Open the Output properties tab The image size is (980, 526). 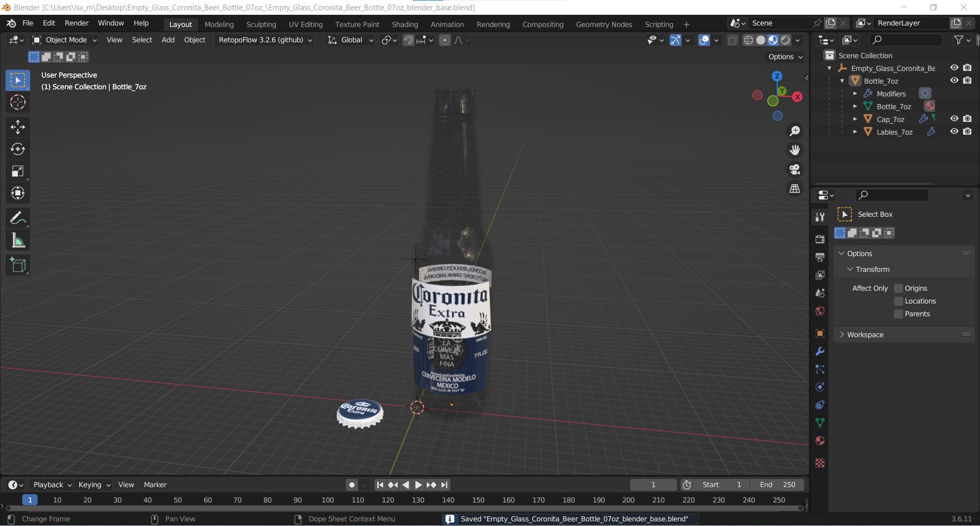[820, 257]
